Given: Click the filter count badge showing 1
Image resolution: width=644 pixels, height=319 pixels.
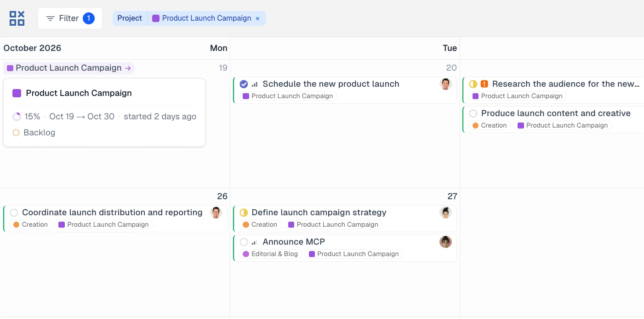Looking at the screenshot, I should 89,18.
